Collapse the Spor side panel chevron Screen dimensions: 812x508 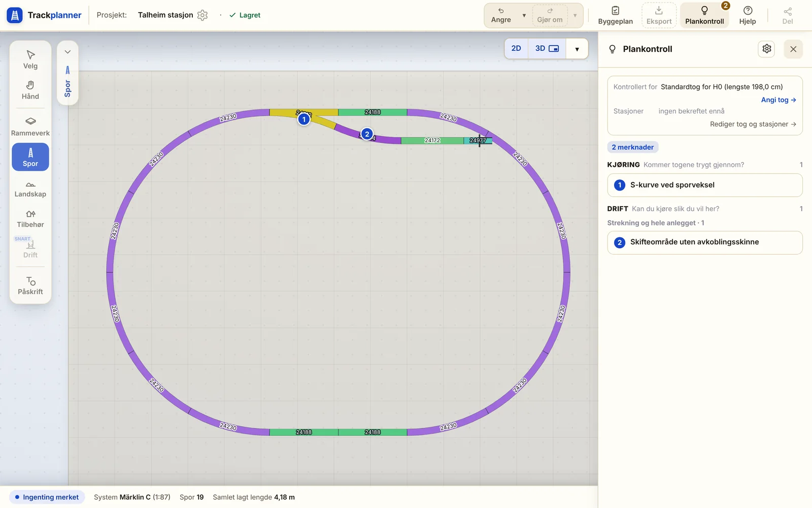pos(67,52)
